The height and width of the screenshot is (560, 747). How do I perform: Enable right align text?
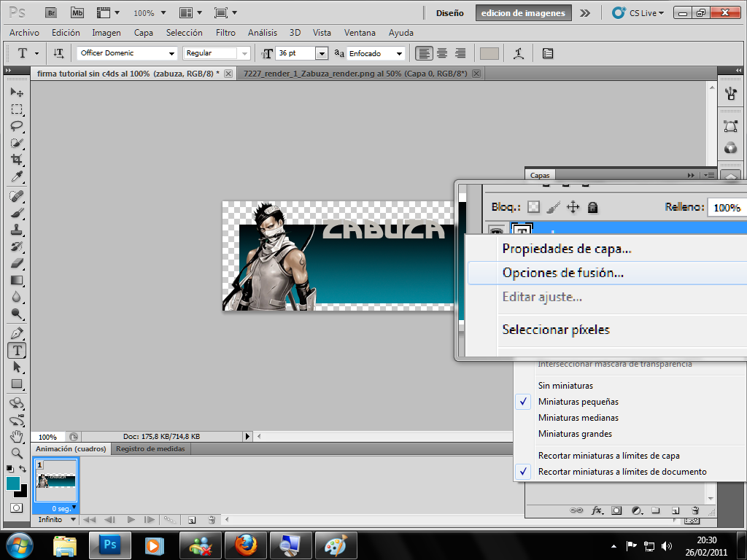coord(460,53)
